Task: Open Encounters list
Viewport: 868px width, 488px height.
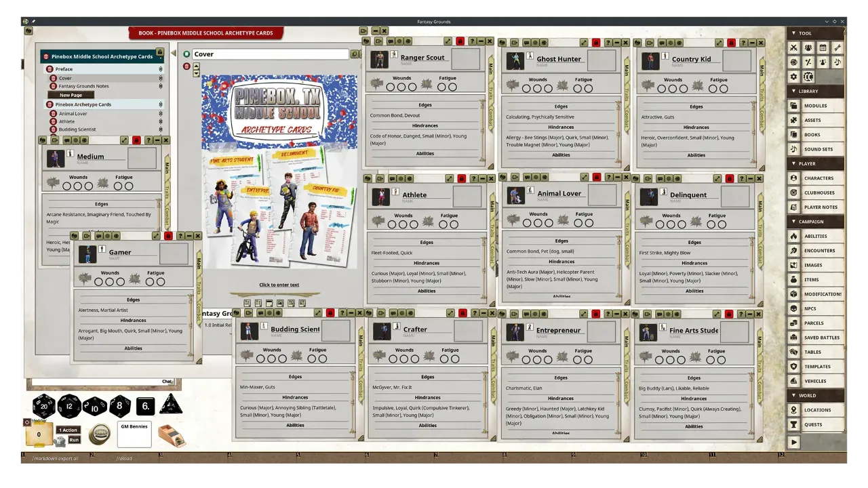Action: [816, 250]
